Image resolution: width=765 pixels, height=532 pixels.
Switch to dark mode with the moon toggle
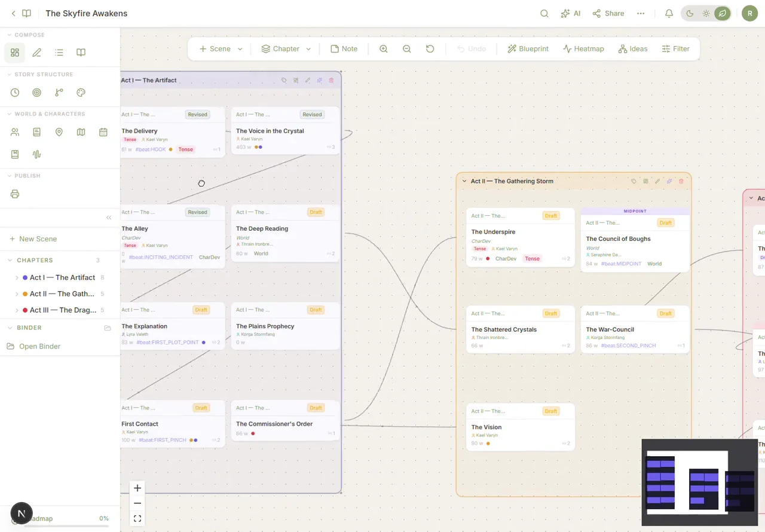pos(690,13)
